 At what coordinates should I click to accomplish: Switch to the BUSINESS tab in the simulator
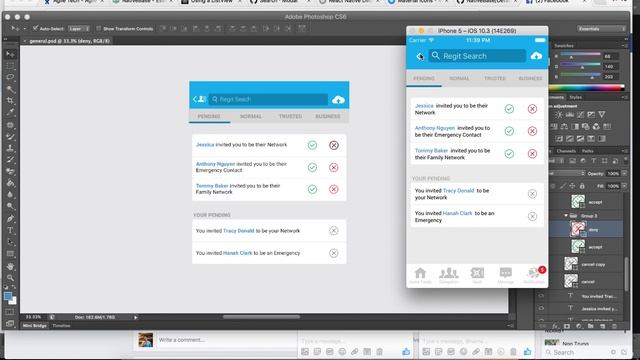(530, 78)
